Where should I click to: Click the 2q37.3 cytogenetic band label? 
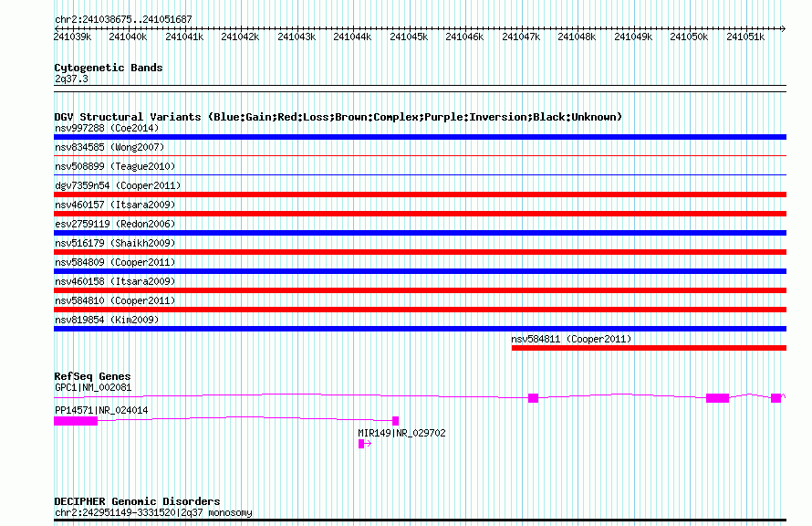(71, 79)
